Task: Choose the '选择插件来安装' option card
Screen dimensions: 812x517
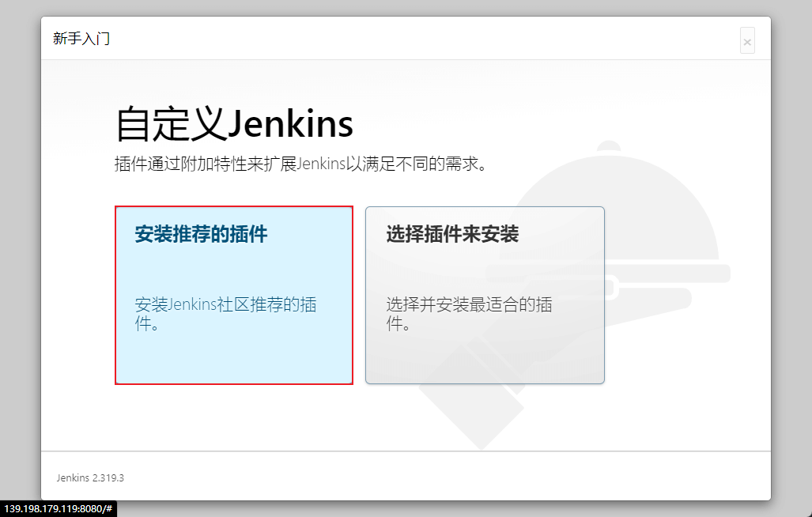Action: (485, 295)
